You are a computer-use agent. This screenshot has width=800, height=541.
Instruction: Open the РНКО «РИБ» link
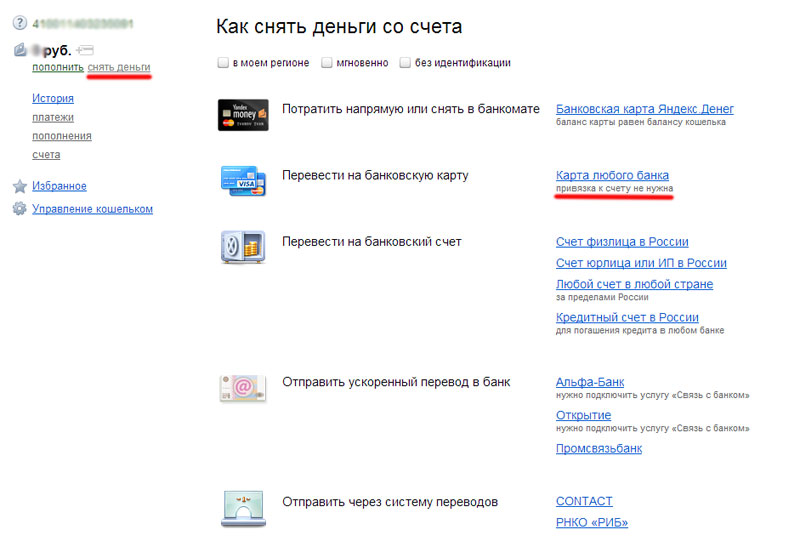pos(592,522)
